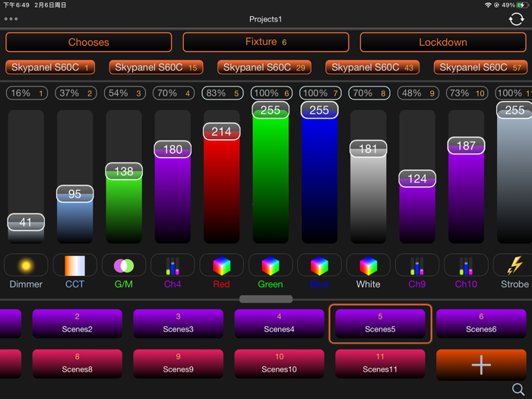This screenshot has width=532, height=399.
Task: Click the battery status icon
Action: (x=522, y=5)
